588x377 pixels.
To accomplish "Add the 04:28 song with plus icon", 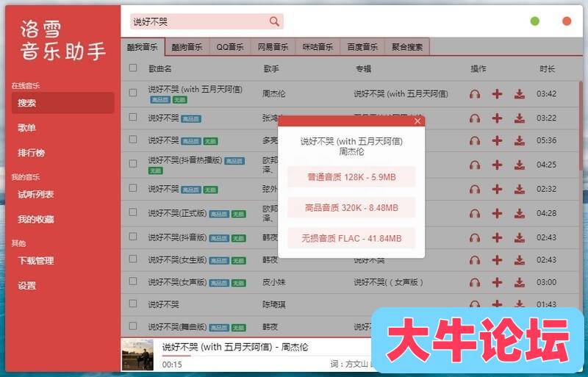I will coord(497,213).
